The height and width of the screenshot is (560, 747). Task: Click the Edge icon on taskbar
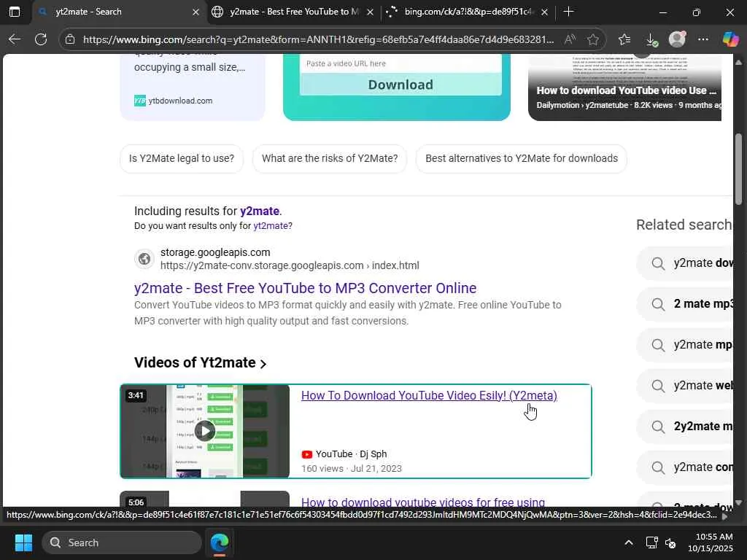[x=220, y=542]
